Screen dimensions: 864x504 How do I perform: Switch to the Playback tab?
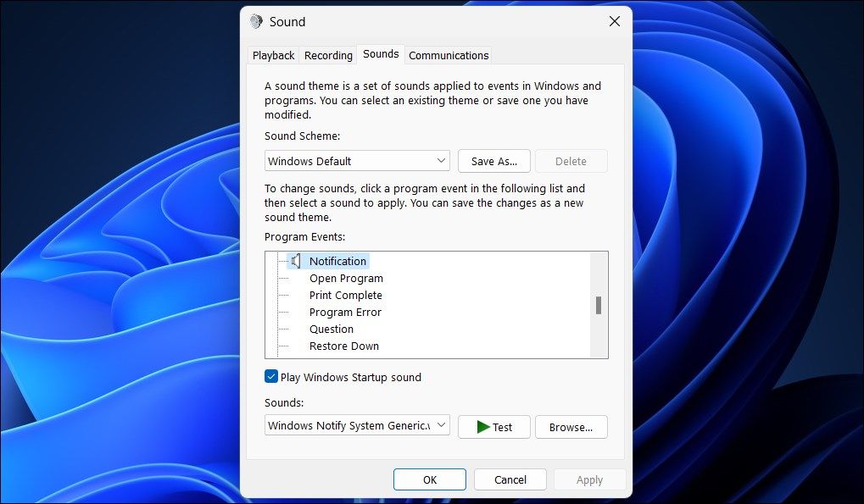click(272, 54)
